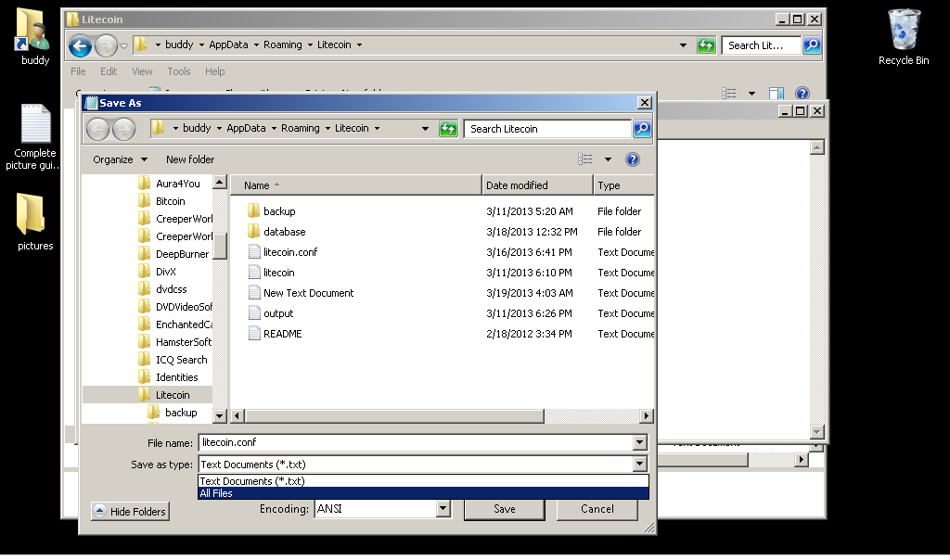
Task: Click the Forward arrow in Litecoin Explorer window
Action: tap(106, 45)
